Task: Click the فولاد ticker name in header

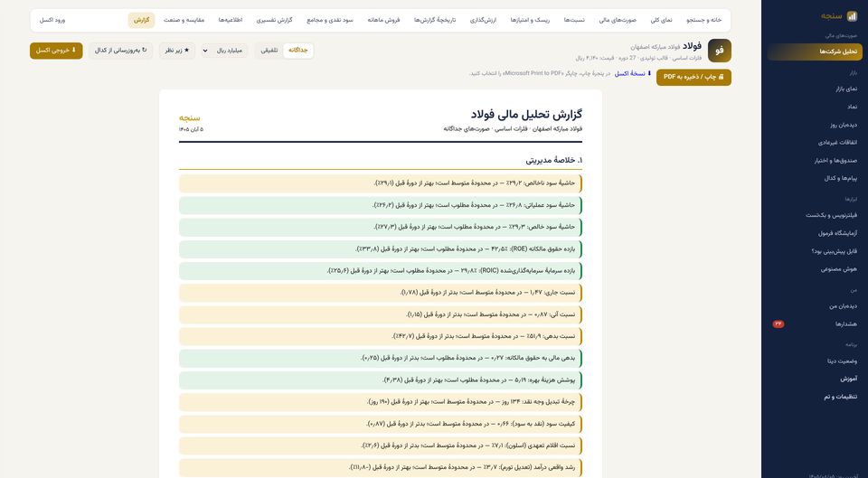Action: click(x=692, y=46)
